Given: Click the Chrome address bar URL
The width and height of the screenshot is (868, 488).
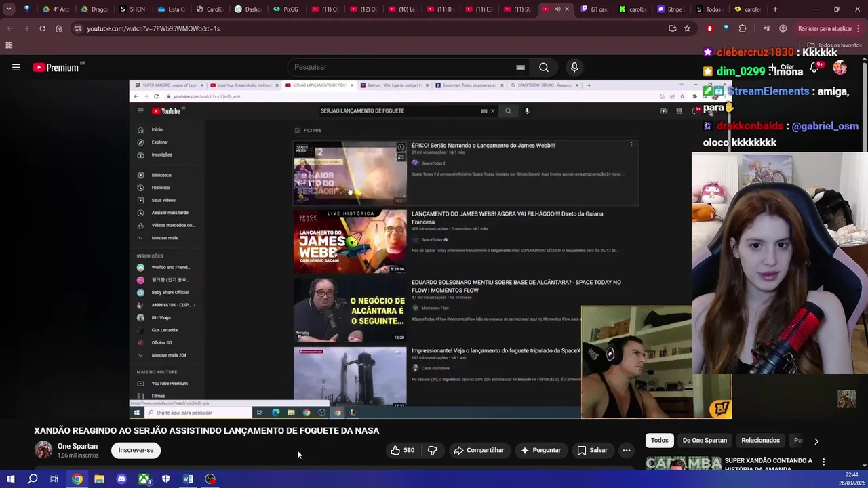Looking at the screenshot, I should 153,28.
